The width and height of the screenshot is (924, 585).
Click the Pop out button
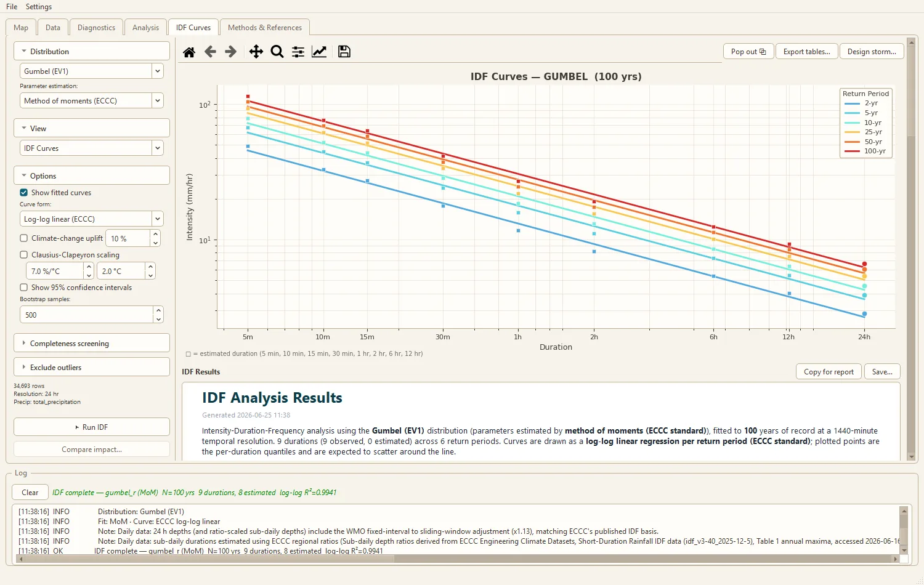point(748,52)
